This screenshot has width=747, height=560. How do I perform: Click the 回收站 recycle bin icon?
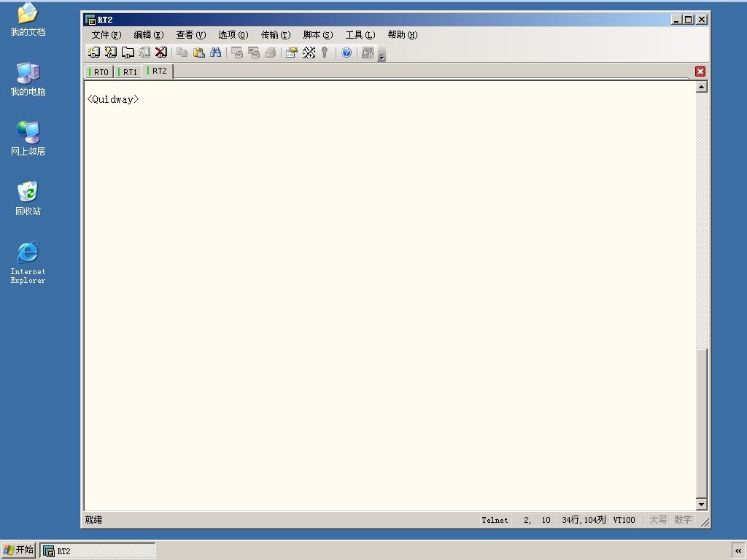tap(28, 198)
